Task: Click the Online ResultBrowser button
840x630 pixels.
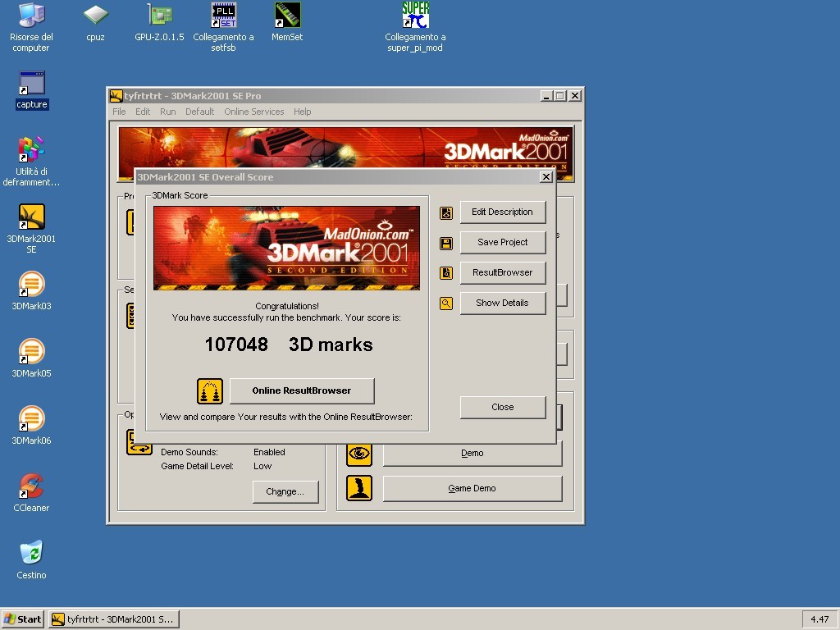Action: click(302, 390)
